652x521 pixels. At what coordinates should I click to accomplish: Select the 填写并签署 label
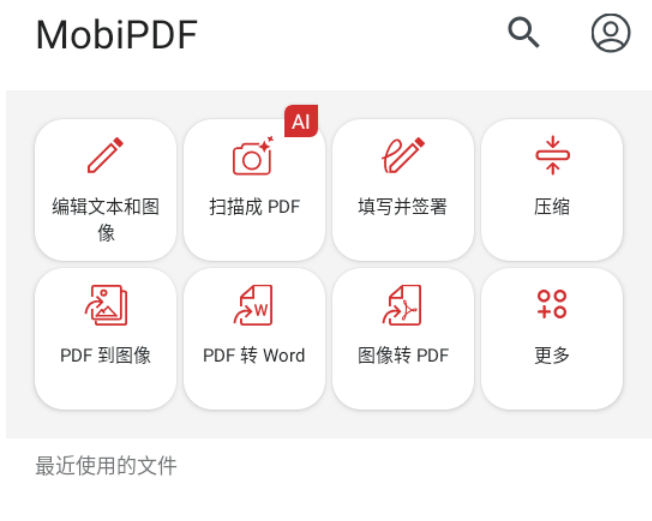403,207
